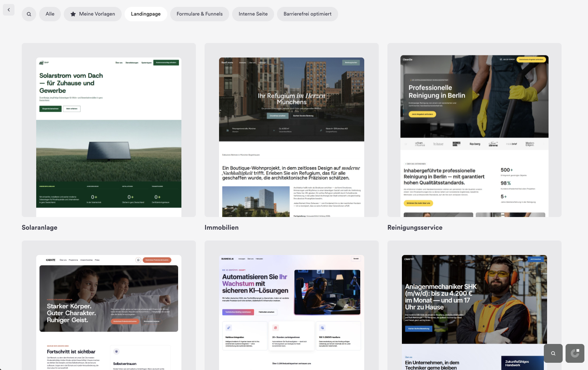Open the template search magnifier
This screenshot has width=588, height=370.
click(x=29, y=14)
